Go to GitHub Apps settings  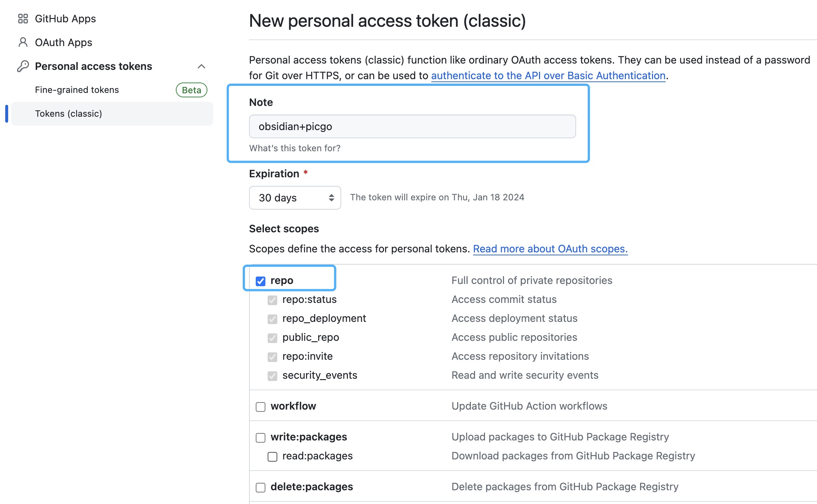pos(65,19)
